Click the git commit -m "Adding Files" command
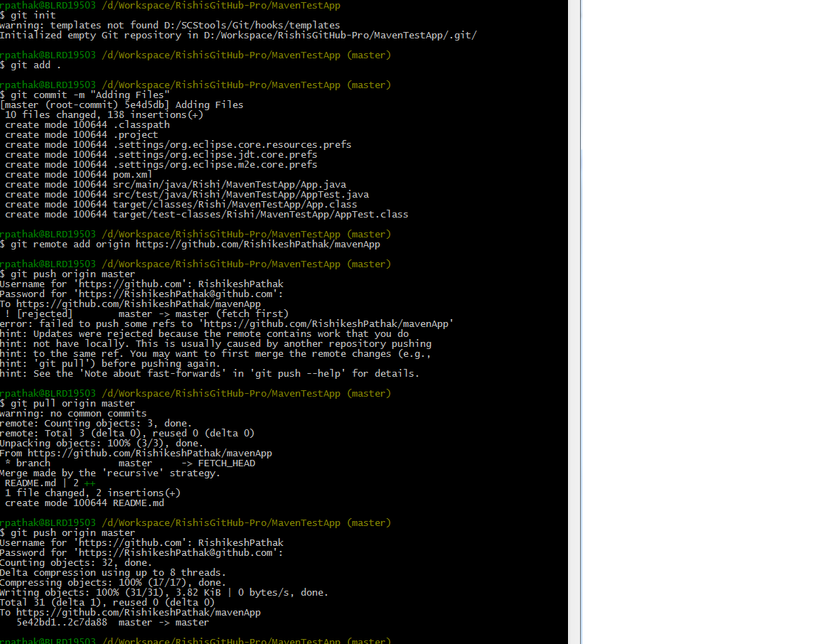The height and width of the screenshot is (644, 819). (x=85, y=95)
